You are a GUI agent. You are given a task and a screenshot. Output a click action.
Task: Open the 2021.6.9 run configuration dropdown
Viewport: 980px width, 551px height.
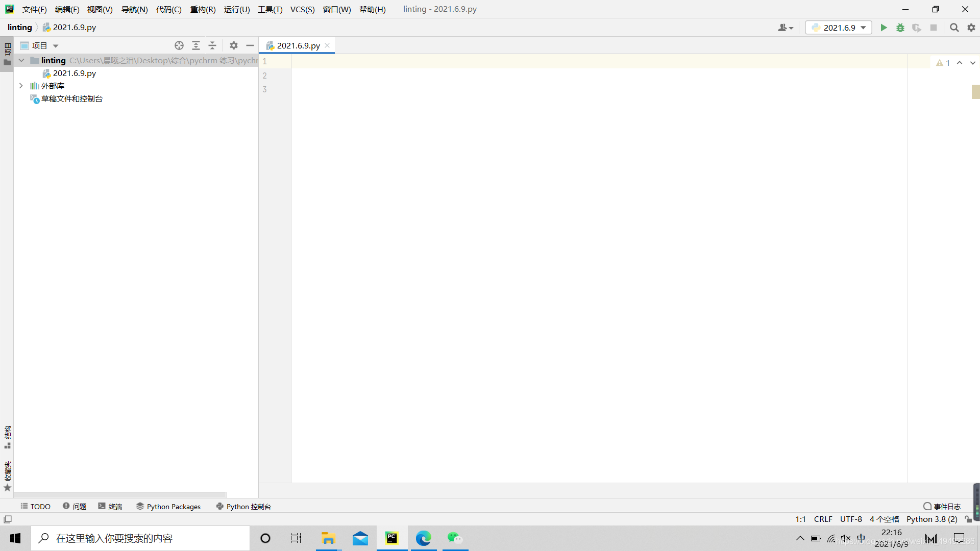coord(839,28)
